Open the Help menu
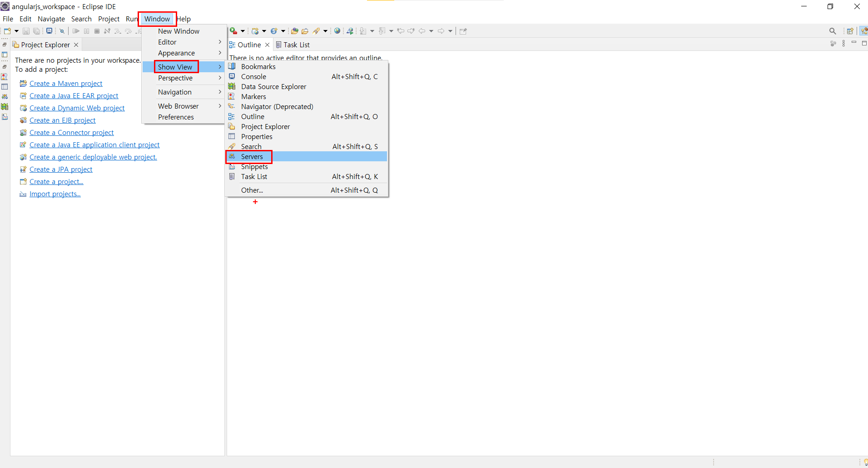The height and width of the screenshot is (468, 868). [184, 19]
